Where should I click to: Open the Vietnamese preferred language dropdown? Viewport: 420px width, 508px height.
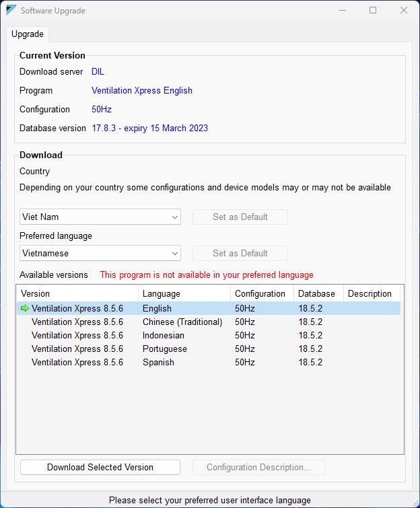point(100,253)
